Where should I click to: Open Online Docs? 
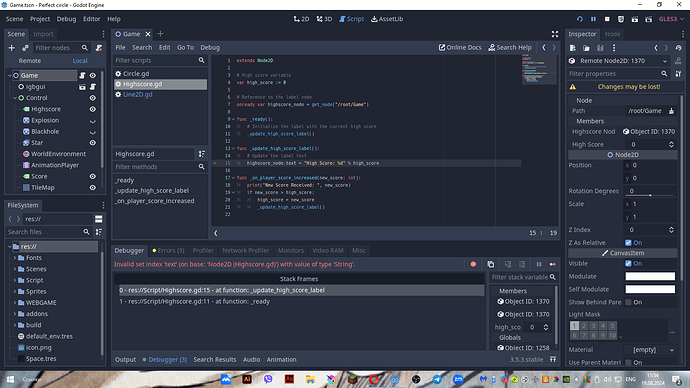pos(460,48)
